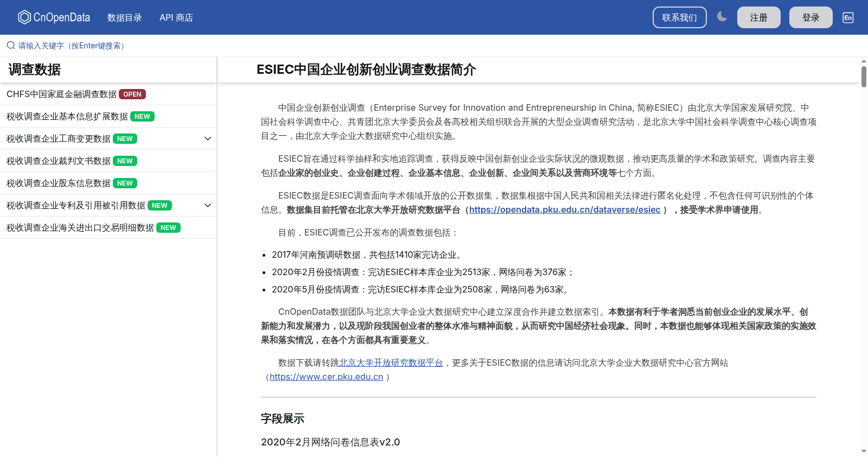This screenshot has height=465, width=868.
Task: Expand 税收调查企业专利及引用被引用数据 chevron
Action: [207, 205]
